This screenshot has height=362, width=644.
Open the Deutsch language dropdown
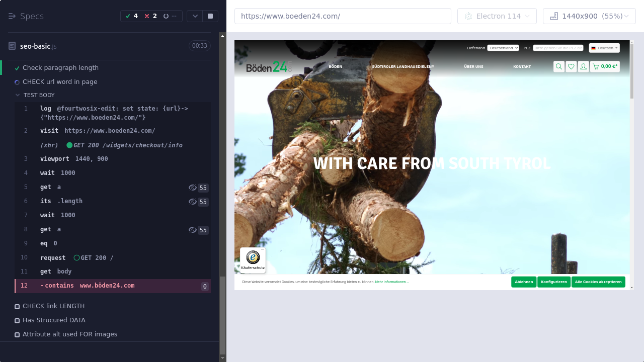pos(604,48)
